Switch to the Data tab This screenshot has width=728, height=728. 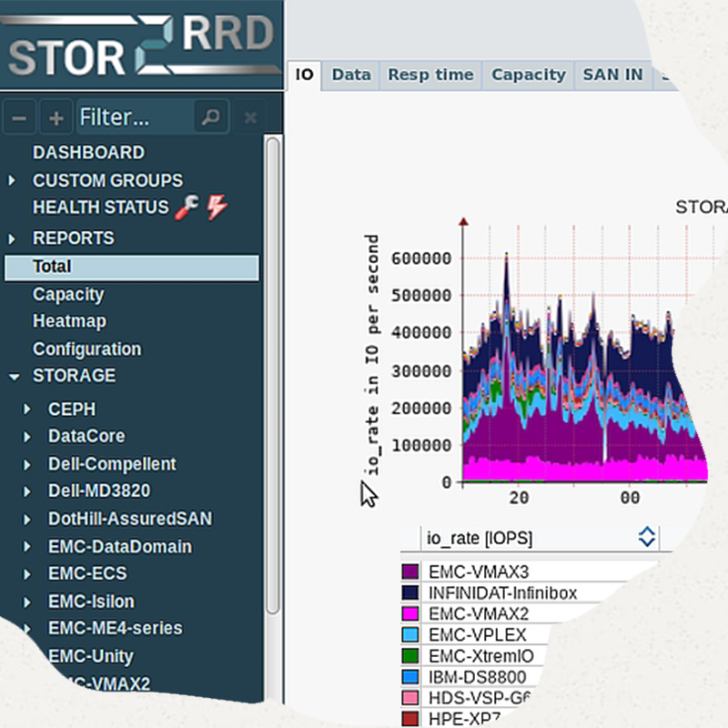[x=351, y=75]
